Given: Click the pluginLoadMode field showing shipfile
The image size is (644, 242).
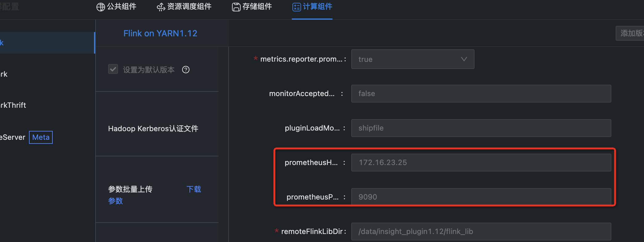Looking at the screenshot, I should 481,128.
